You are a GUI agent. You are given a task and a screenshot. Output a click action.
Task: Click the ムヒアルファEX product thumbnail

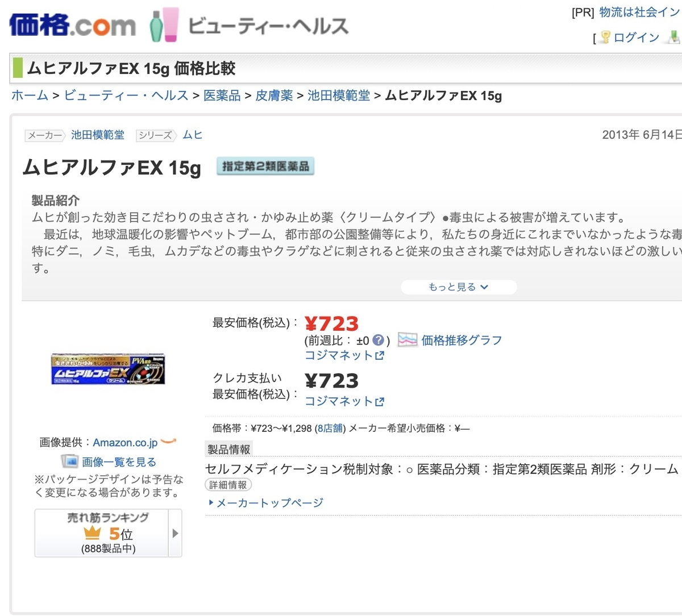tap(108, 370)
